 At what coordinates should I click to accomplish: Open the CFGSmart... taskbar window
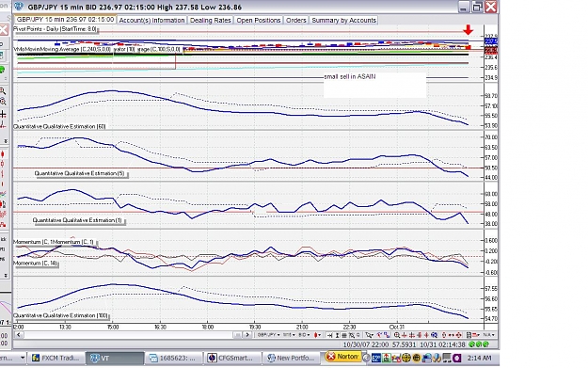(x=231, y=358)
